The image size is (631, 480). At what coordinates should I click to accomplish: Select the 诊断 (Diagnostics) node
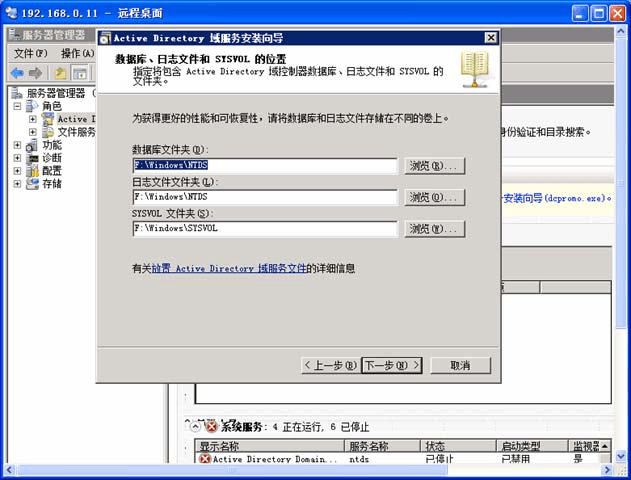[50, 158]
